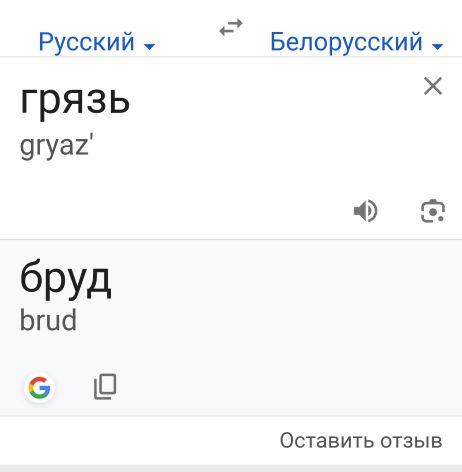Image resolution: width=462 pixels, height=472 pixels.
Task: Click the transliteration gryaz'
Action: point(57,147)
